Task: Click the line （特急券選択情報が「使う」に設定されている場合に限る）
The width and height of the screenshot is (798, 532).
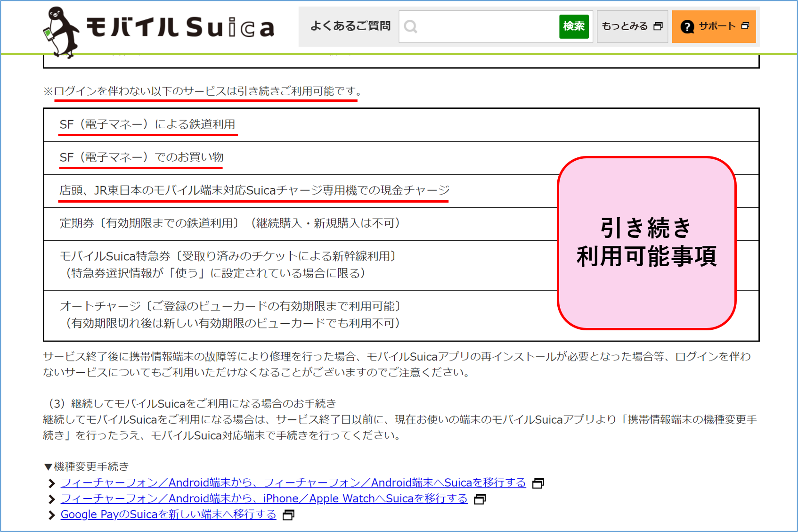Action: tap(216, 273)
